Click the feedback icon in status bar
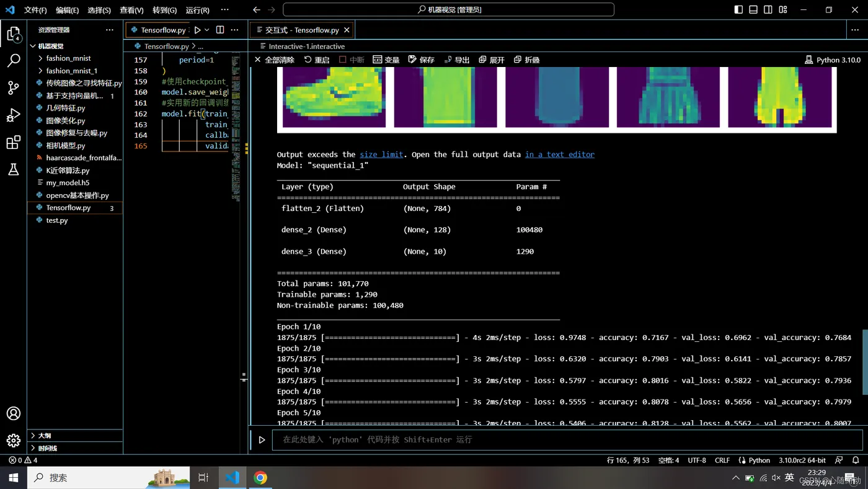 839,460
